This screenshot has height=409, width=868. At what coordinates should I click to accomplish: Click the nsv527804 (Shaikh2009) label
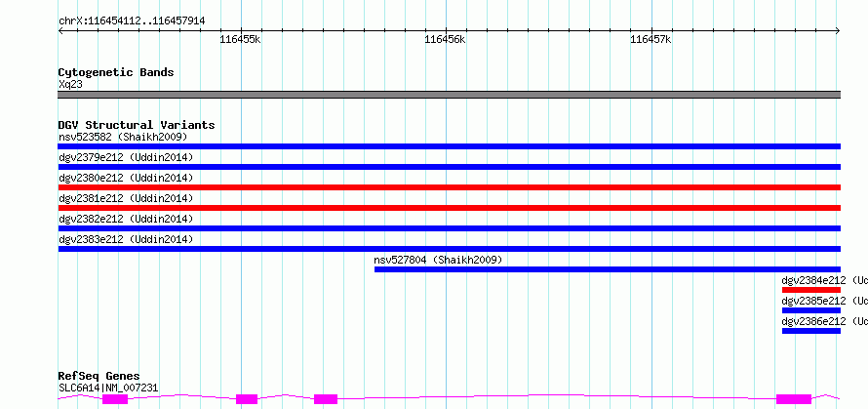pyautogui.click(x=438, y=260)
